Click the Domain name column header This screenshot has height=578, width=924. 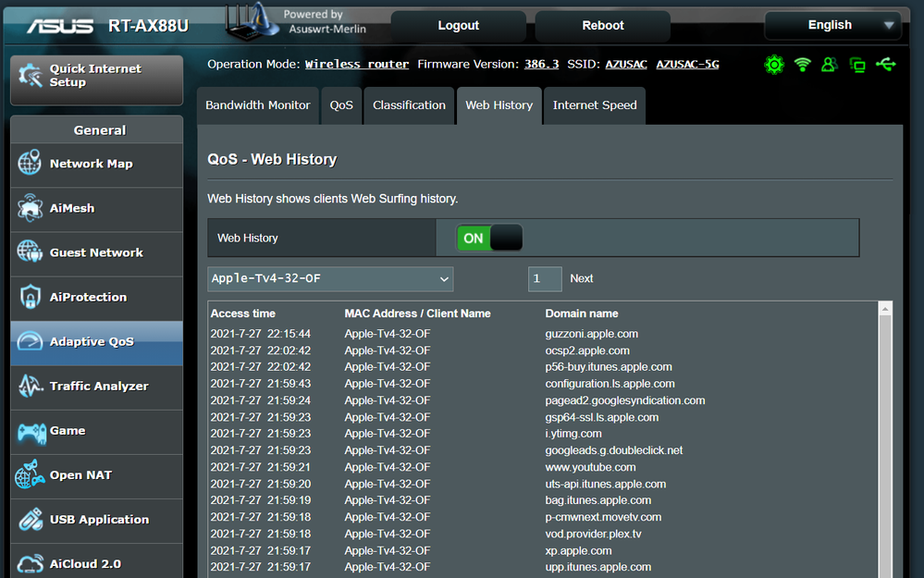click(581, 314)
